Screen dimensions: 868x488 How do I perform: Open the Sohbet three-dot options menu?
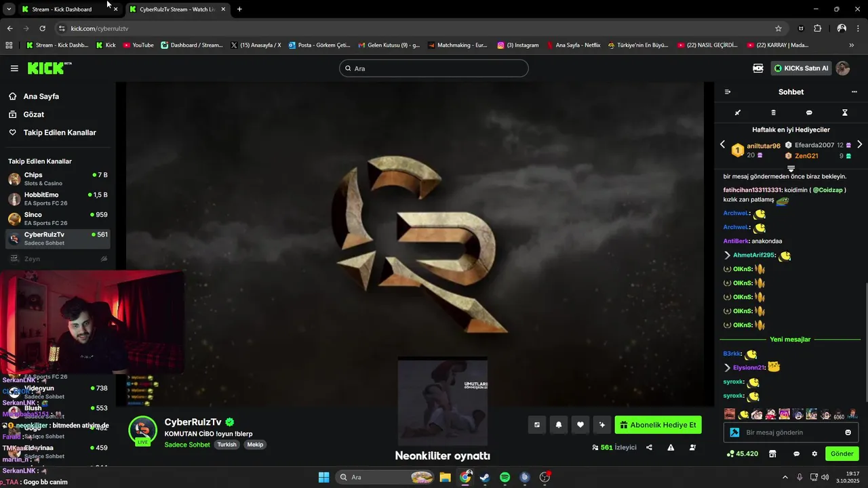point(854,92)
